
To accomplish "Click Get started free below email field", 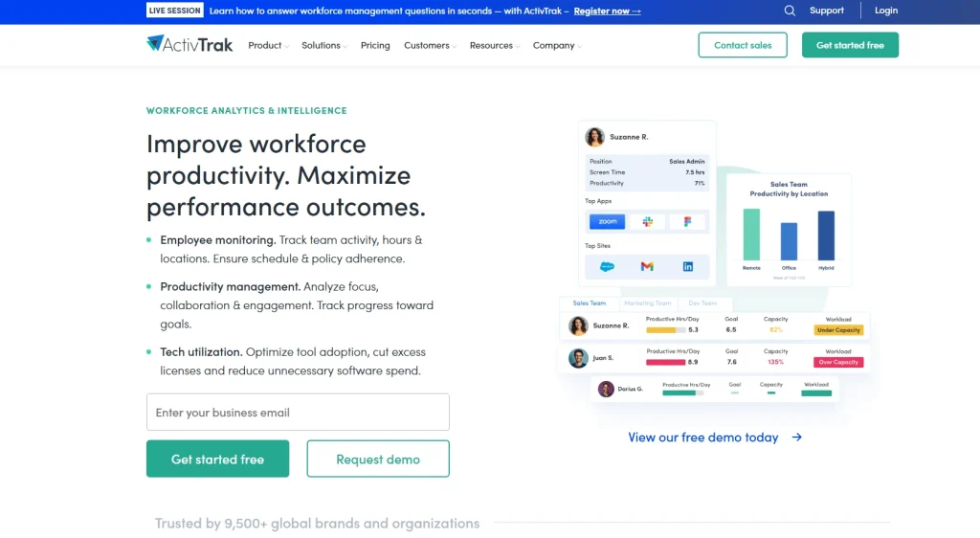I will pyautogui.click(x=217, y=459).
